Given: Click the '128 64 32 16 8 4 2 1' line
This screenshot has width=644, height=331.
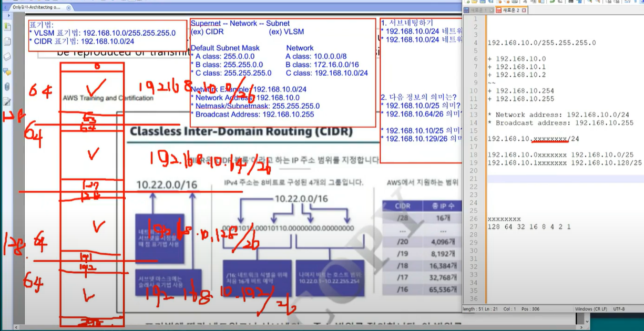Looking at the screenshot, I should (529, 227).
